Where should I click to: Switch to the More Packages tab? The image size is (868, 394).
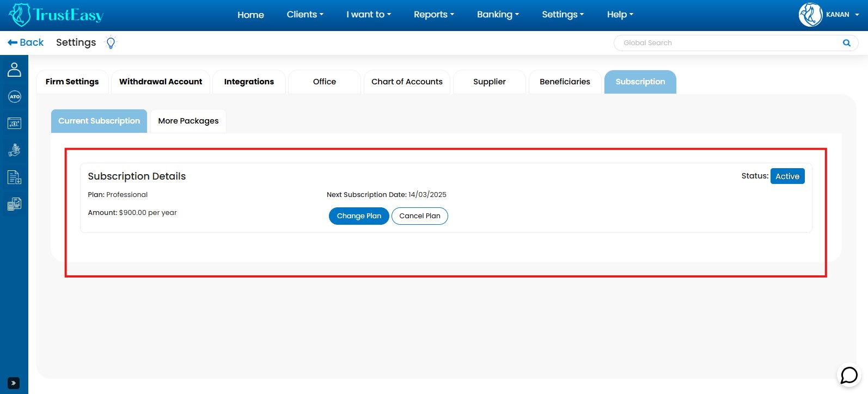pyautogui.click(x=188, y=121)
